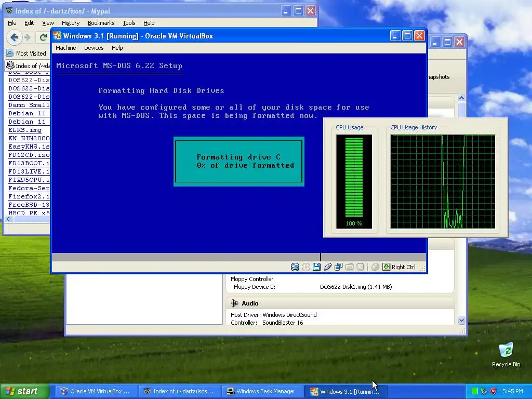Viewport: 532px width, 399px height.
Task: Click the network connection tray icon
Action: point(484,391)
